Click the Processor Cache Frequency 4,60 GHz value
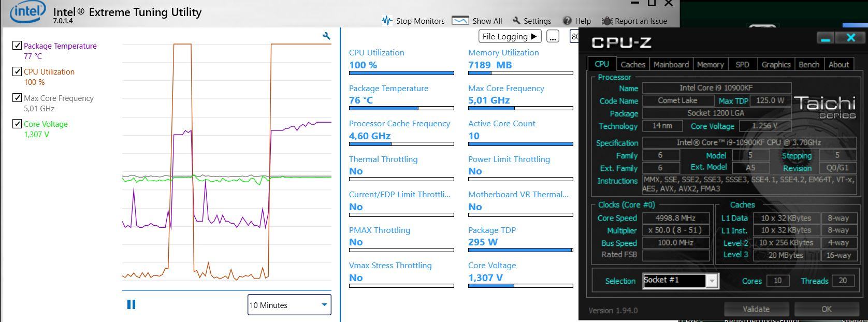Screen dimensions: 868x322 coord(370,136)
